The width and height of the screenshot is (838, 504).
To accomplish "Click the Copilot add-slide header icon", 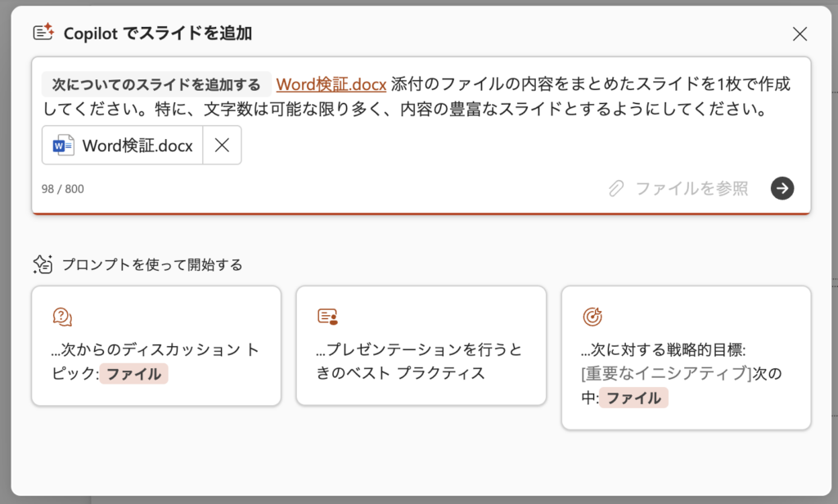I will point(43,33).
